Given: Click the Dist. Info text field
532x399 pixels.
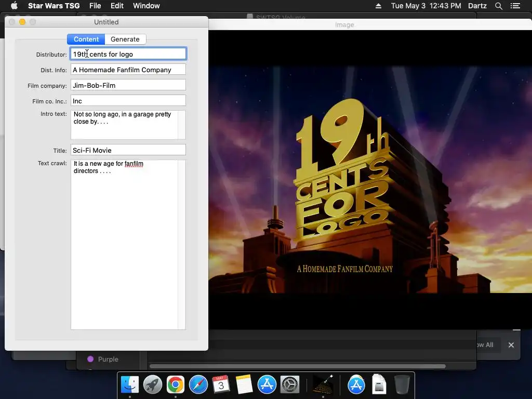Looking at the screenshot, I should [x=128, y=70].
